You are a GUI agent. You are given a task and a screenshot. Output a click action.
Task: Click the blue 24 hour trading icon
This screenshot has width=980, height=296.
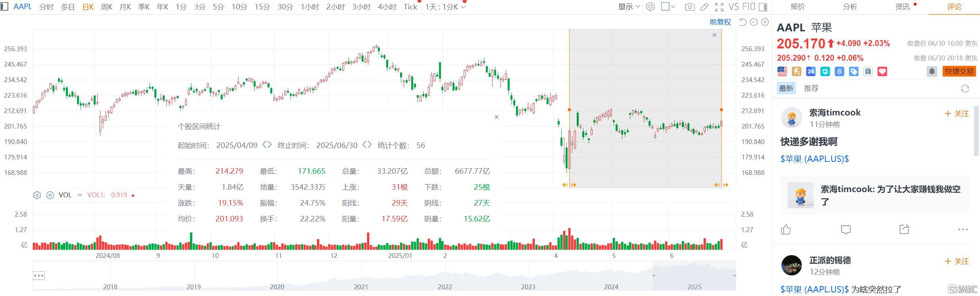tap(811, 71)
